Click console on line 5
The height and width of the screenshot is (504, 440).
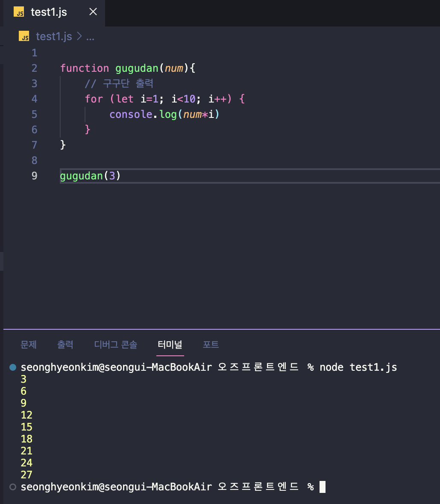click(131, 114)
